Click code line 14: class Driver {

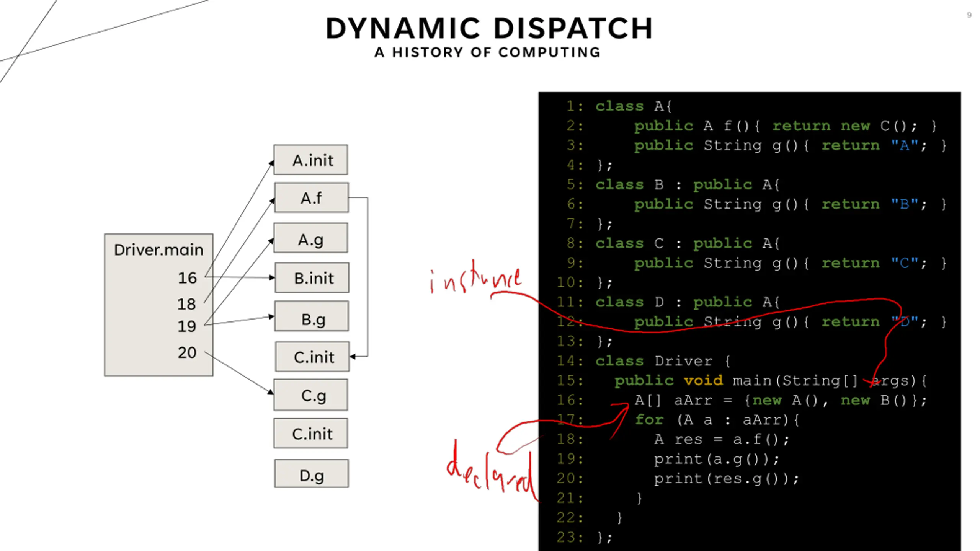click(x=644, y=361)
